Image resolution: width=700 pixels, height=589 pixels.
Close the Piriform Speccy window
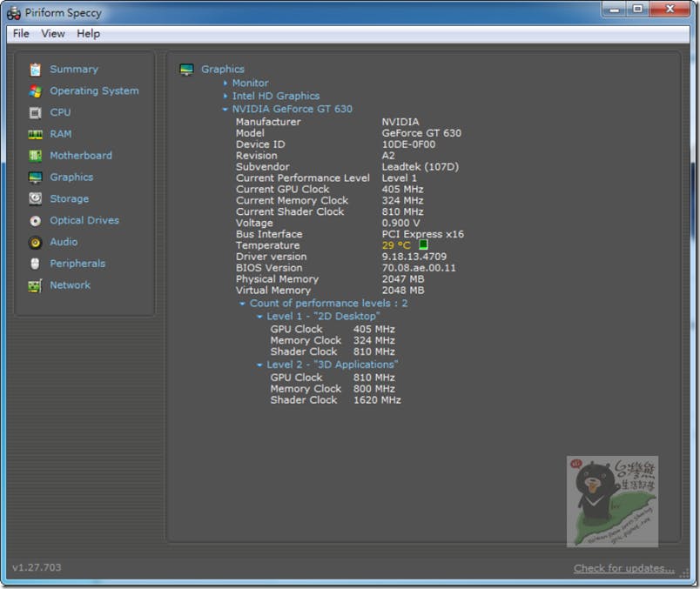tap(670, 10)
